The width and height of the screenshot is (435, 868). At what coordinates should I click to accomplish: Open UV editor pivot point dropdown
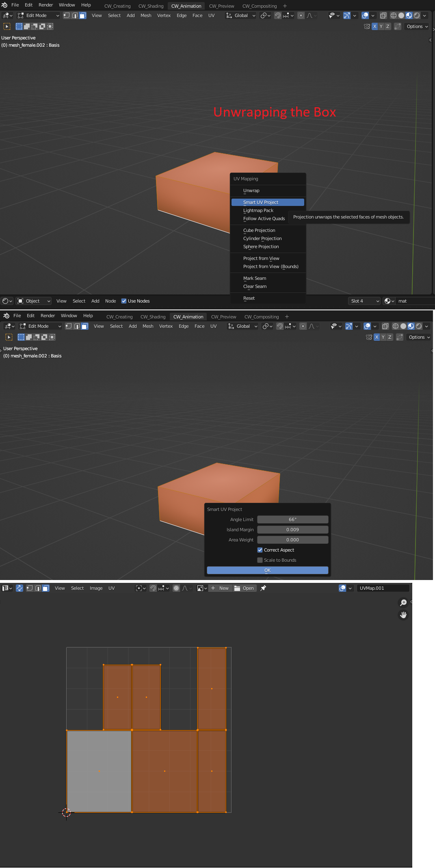[141, 588]
